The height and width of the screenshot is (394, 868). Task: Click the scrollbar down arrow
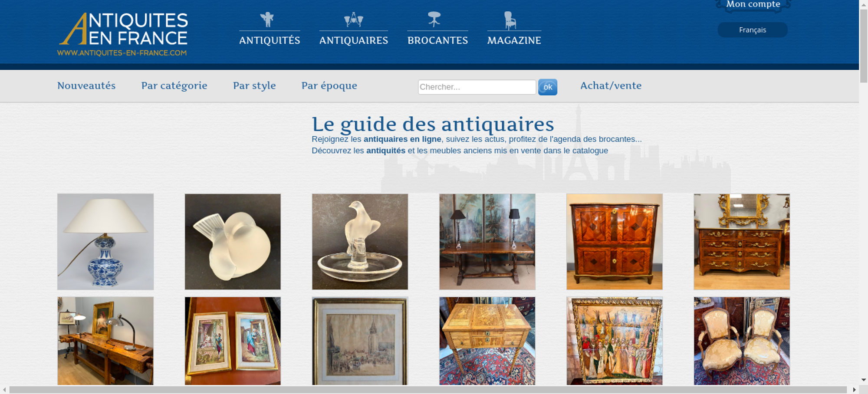click(864, 380)
